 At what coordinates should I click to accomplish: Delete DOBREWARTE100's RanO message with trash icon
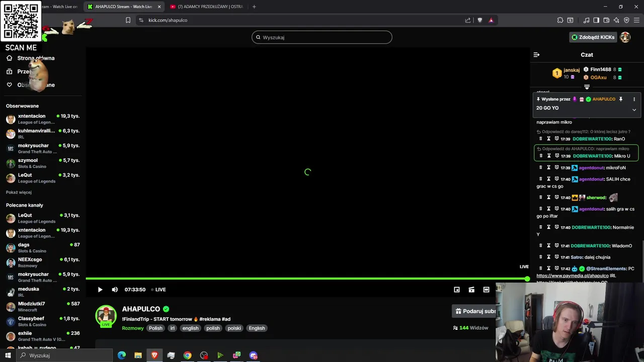pyautogui.click(x=541, y=139)
